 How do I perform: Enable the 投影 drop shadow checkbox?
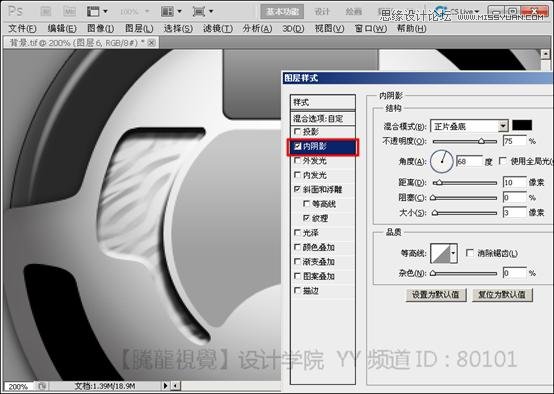click(x=297, y=131)
